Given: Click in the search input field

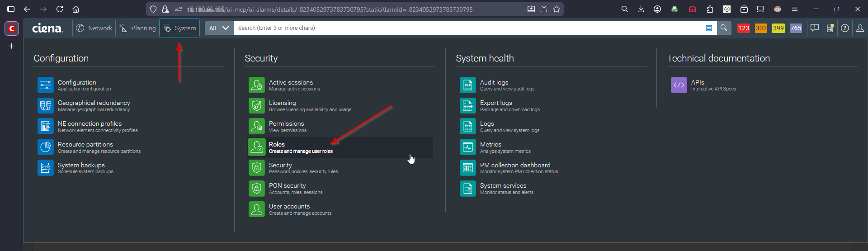Looking at the screenshot, I should [468, 28].
